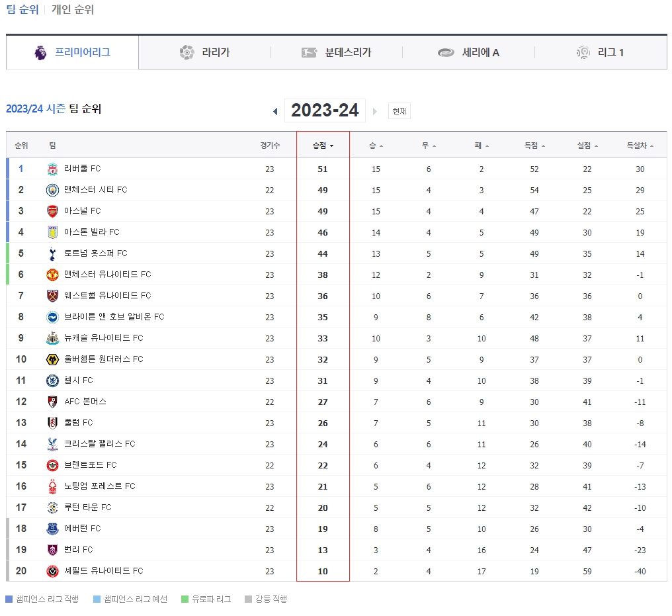Click the Luton Town crest
672x616 pixels.
tap(52, 507)
